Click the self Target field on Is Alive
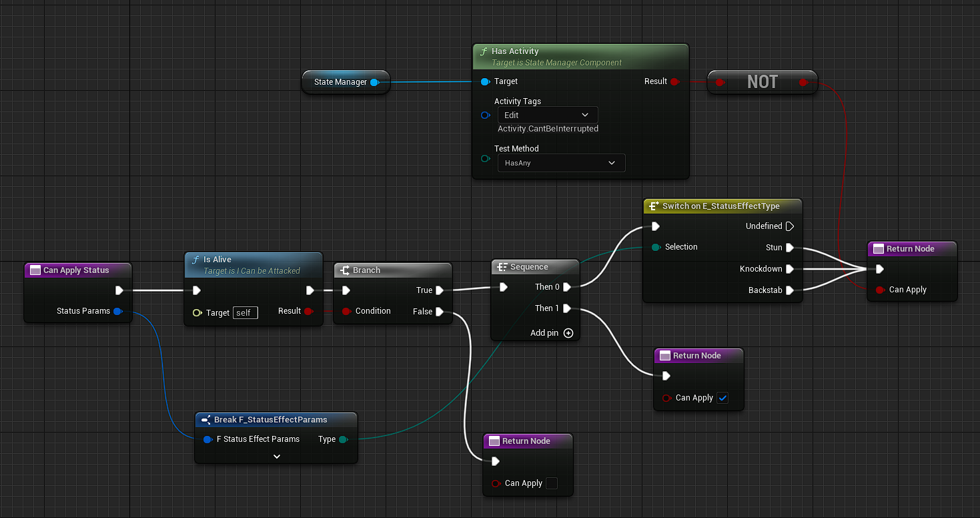This screenshot has height=518, width=980. click(x=245, y=312)
